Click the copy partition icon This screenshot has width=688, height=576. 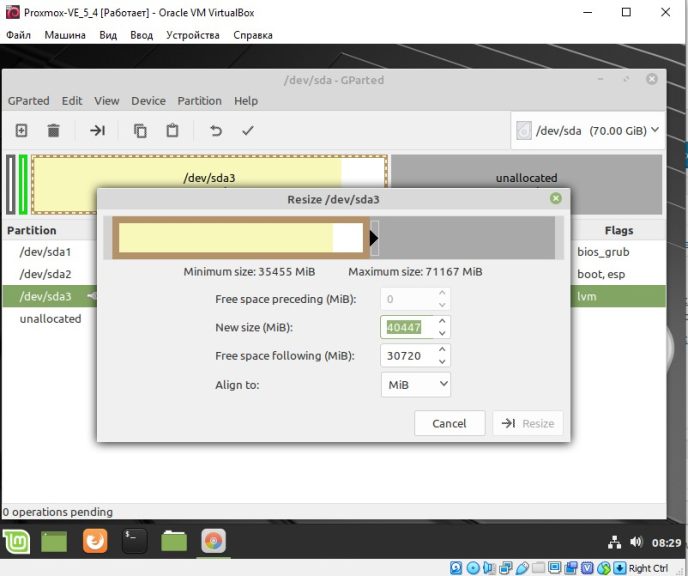(140, 130)
